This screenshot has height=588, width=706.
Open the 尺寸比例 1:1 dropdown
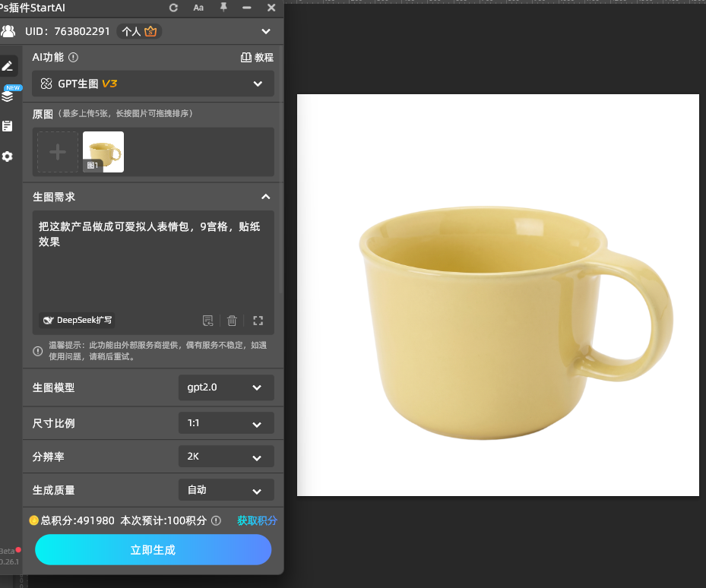pos(226,422)
